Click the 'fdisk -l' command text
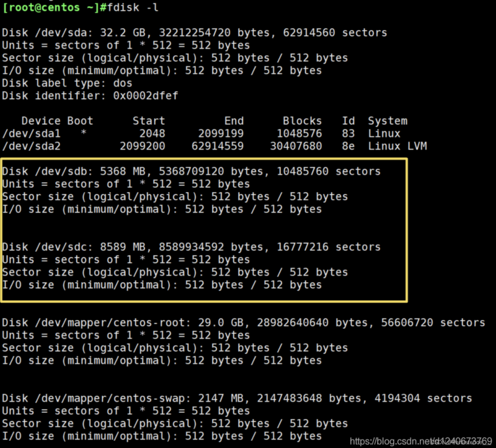 pos(133,7)
